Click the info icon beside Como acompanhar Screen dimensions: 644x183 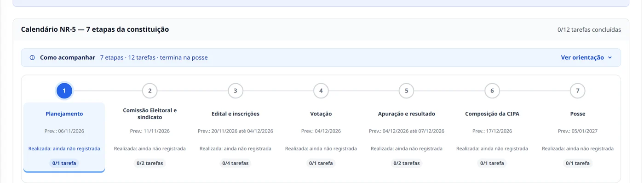pos(32,58)
